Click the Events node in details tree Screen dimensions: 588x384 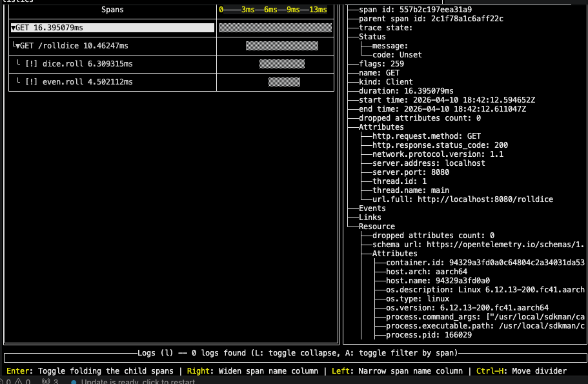tap(372, 208)
